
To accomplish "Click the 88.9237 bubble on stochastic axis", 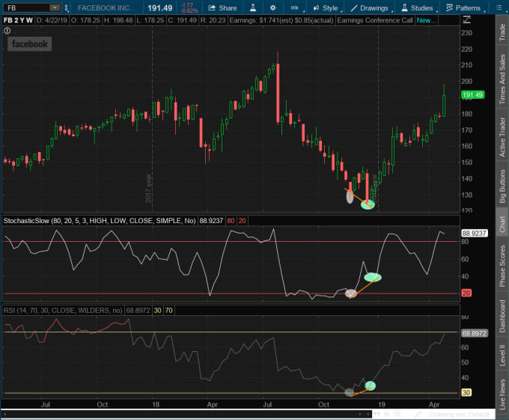I will click(475, 233).
